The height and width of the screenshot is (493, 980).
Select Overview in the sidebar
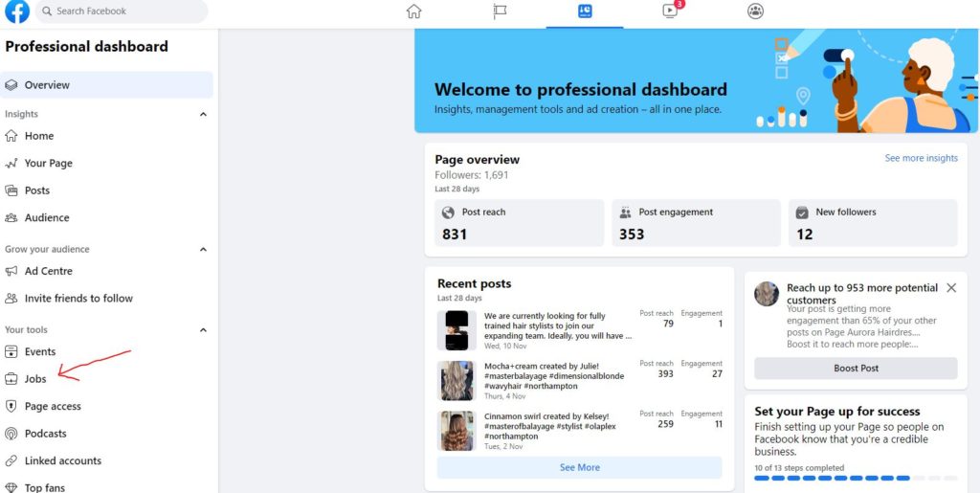pyautogui.click(x=107, y=85)
